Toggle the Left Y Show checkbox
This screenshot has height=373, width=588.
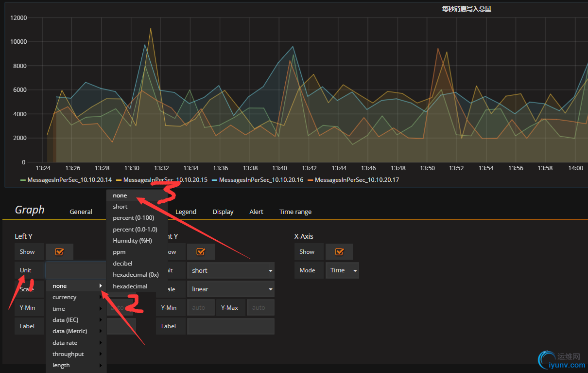coord(59,252)
